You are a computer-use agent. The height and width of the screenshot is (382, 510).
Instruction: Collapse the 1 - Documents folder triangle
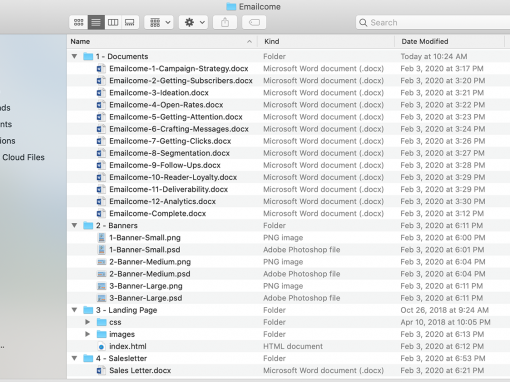click(74, 56)
